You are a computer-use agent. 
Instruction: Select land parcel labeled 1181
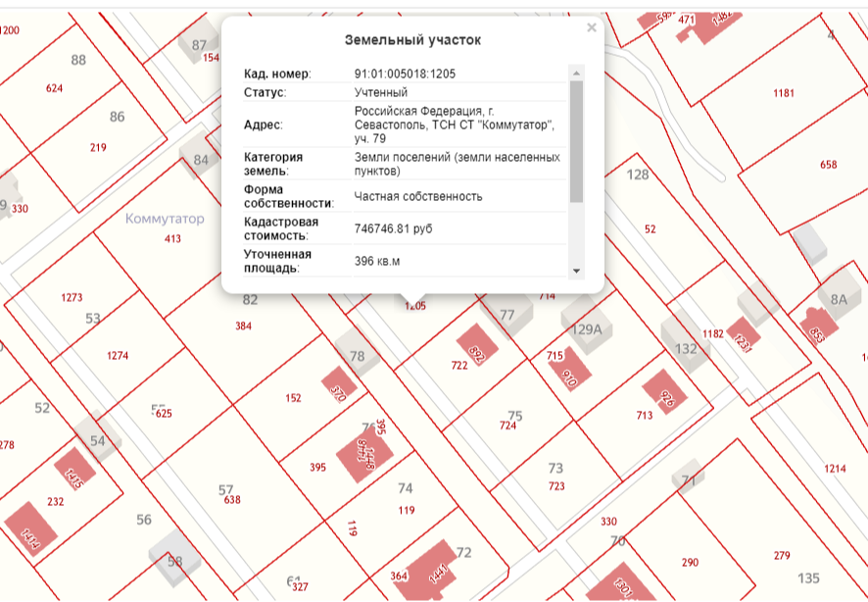click(x=784, y=93)
